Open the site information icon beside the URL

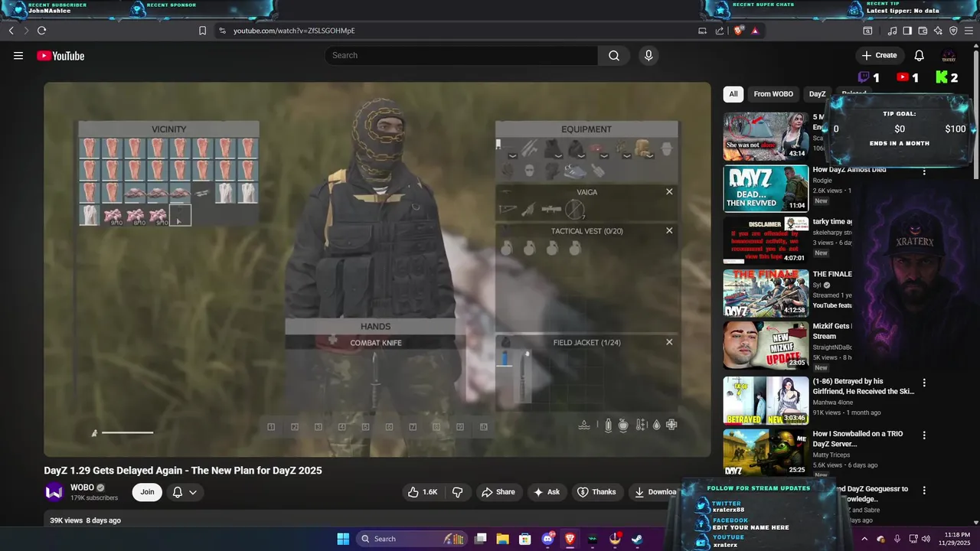[222, 31]
